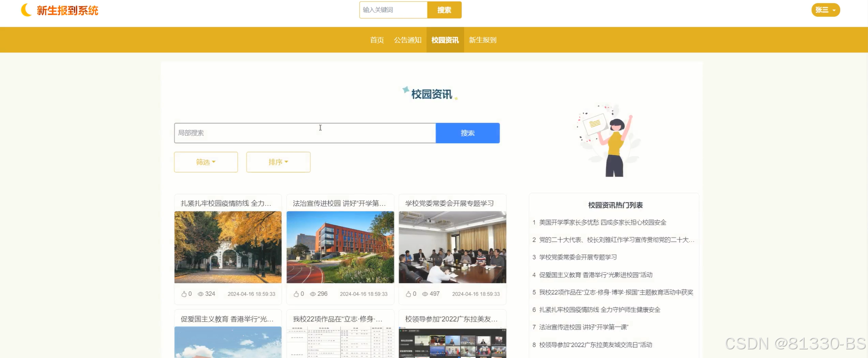Open card title 我校22项作品在“立志·修身·…
868x358 pixels.
(x=338, y=319)
